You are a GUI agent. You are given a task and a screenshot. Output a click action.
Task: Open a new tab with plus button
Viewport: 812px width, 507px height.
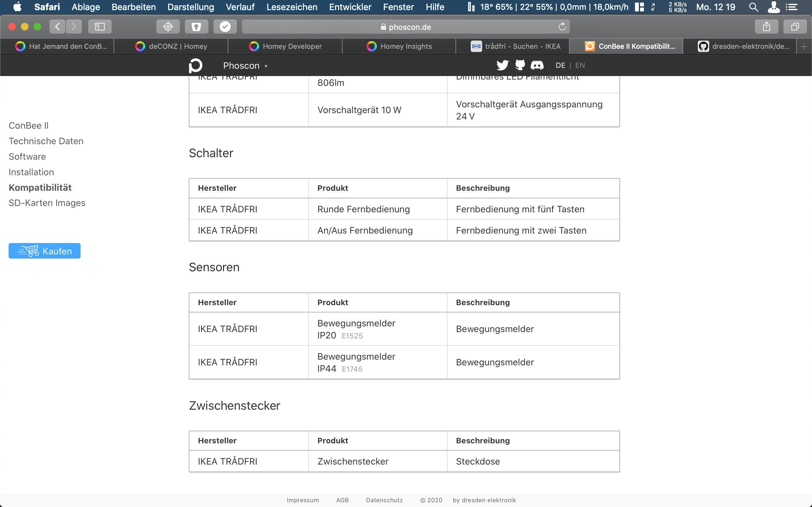click(804, 47)
